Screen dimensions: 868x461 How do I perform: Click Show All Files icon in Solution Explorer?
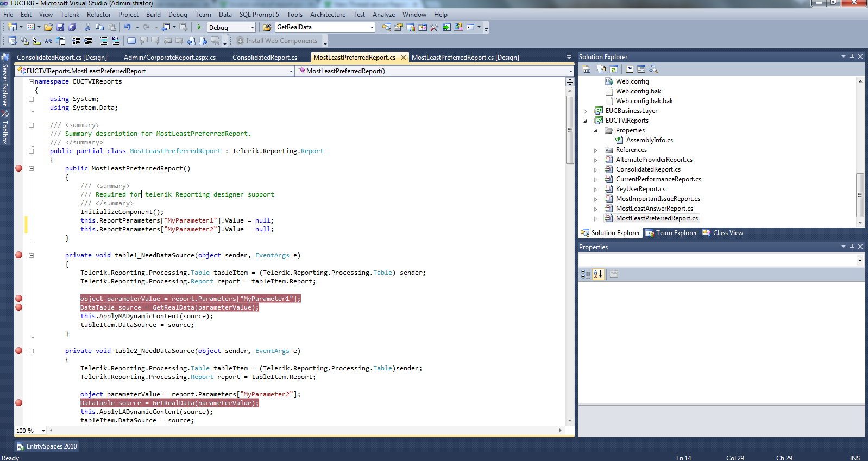click(x=601, y=69)
